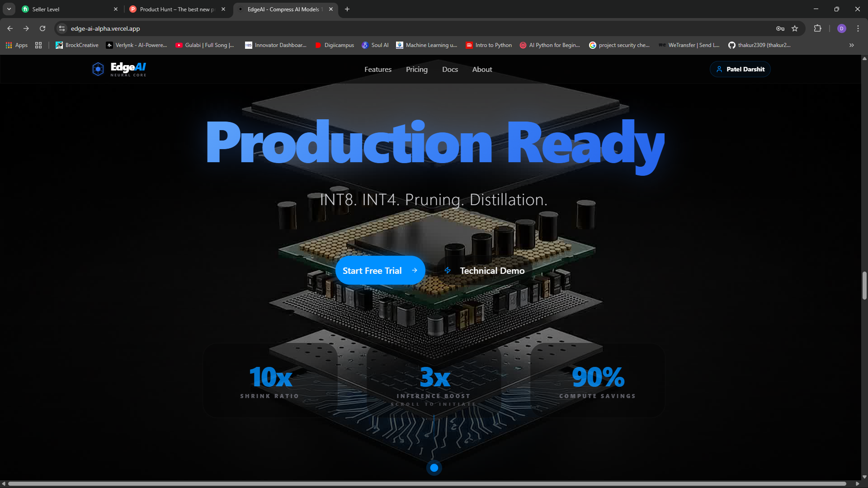This screenshot has width=868, height=488.
Task: Click the password manager key icon
Action: [780, 28]
